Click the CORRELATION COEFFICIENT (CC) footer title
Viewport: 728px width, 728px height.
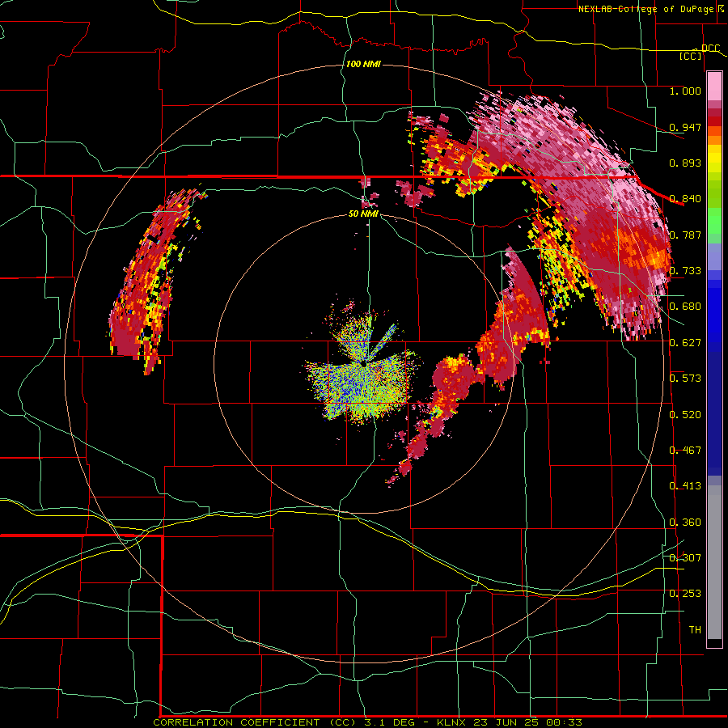pos(255,722)
